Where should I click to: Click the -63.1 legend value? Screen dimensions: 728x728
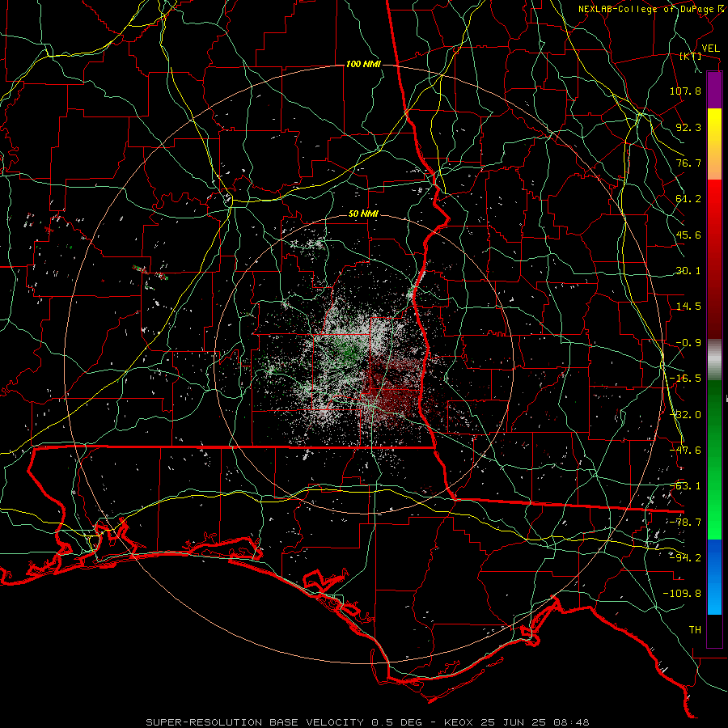click(685, 486)
